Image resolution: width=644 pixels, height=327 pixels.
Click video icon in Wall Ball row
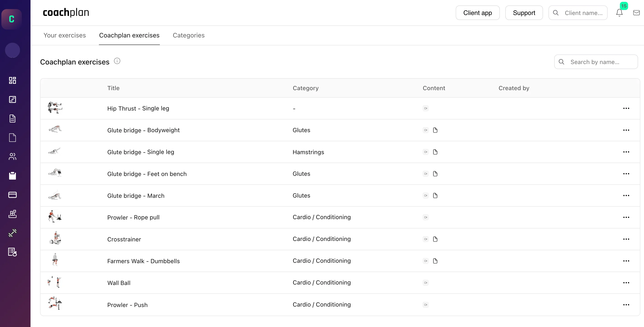point(425,283)
